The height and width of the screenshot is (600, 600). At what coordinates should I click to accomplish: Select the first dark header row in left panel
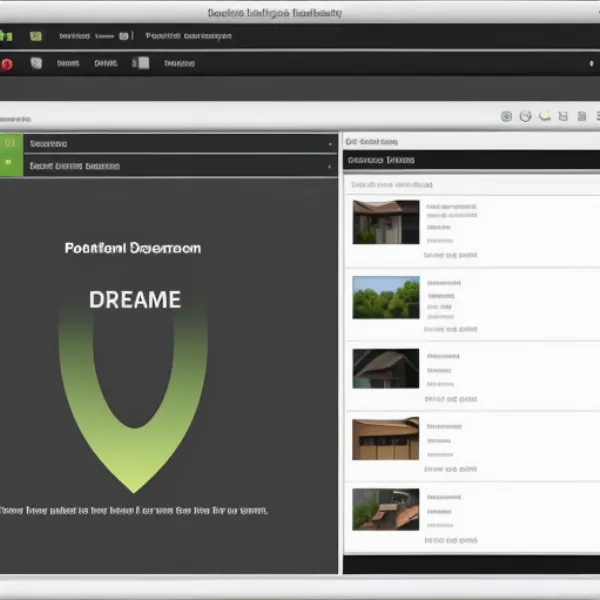(180, 143)
